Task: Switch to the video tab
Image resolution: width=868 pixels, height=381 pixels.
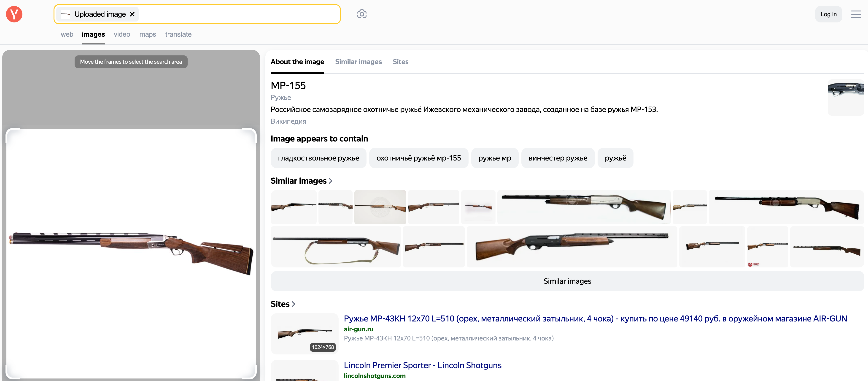Action: tap(122, 34)
